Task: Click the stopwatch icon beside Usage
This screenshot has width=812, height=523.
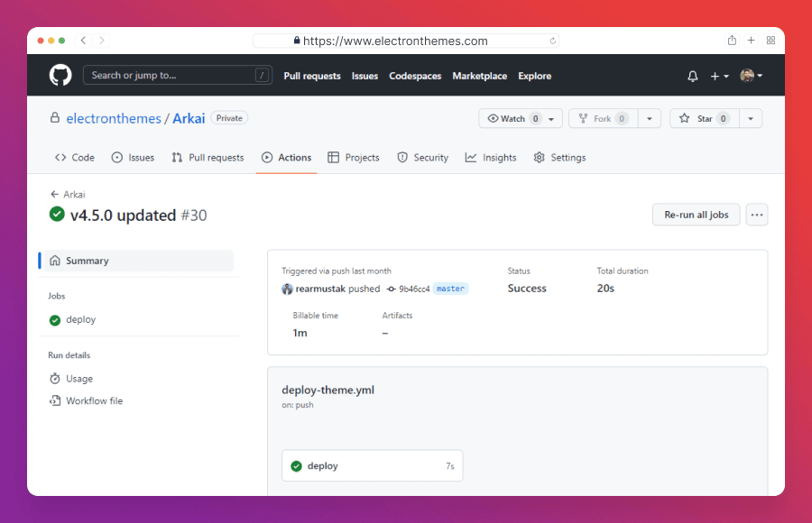Action: point(55,379)
